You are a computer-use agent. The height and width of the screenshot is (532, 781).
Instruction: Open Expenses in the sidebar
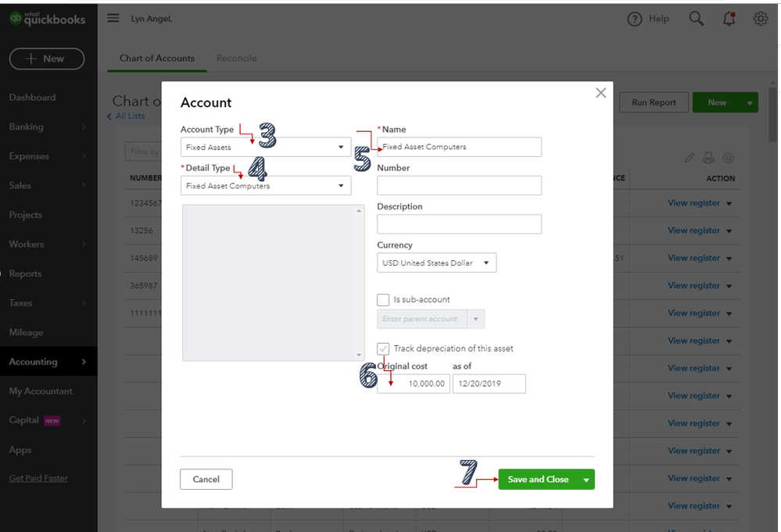[x=48, y=156]
